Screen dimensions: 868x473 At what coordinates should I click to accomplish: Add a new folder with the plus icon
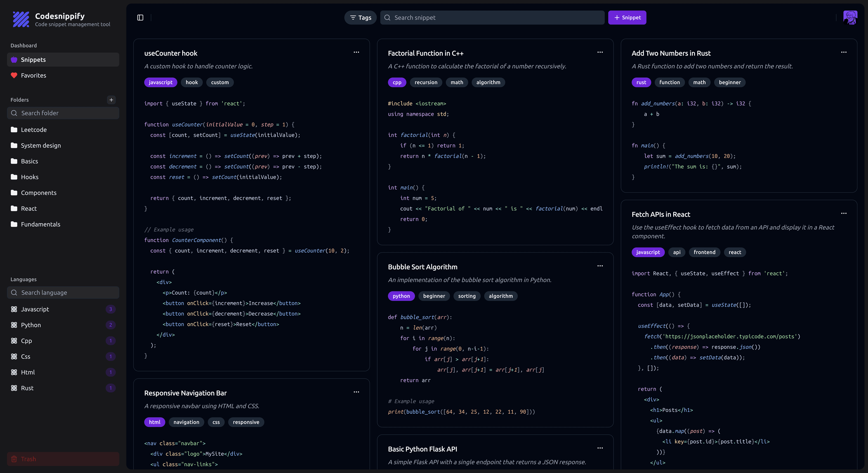pyautogui.click(x=111, y=100)
